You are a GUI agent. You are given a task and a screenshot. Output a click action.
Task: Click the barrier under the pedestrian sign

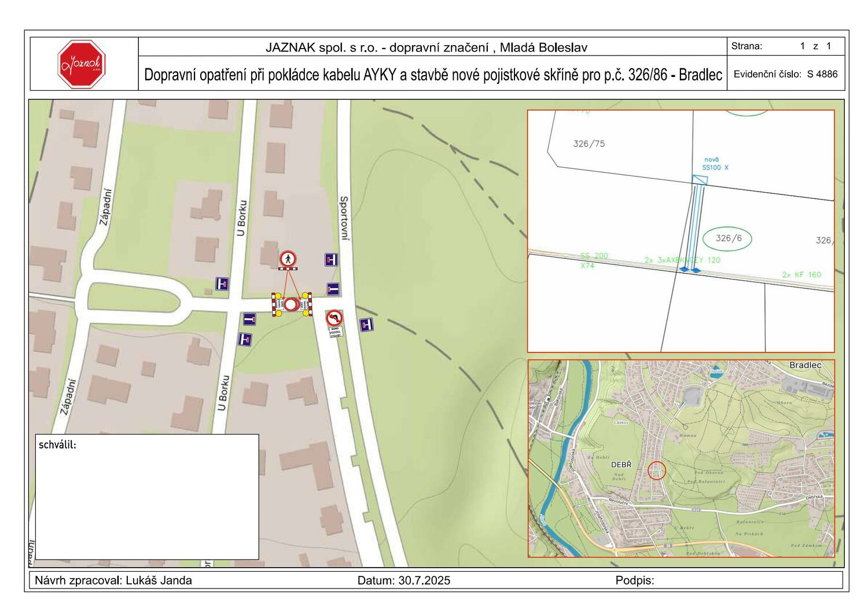click(x=288, y=269)
